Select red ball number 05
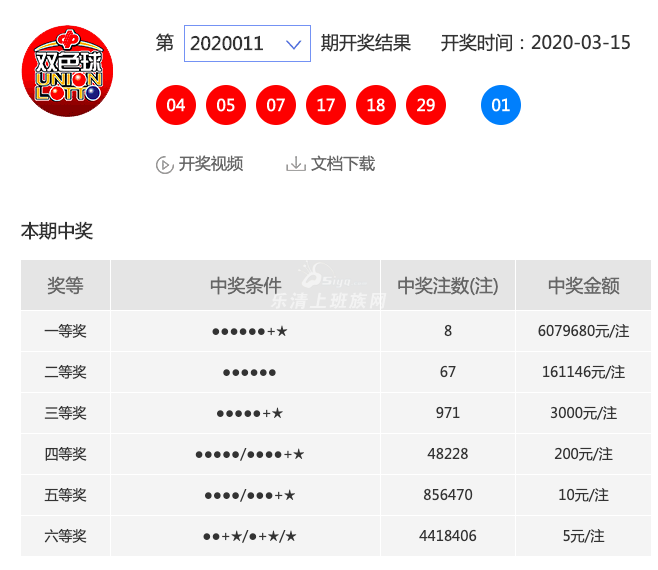 (226, 105)
